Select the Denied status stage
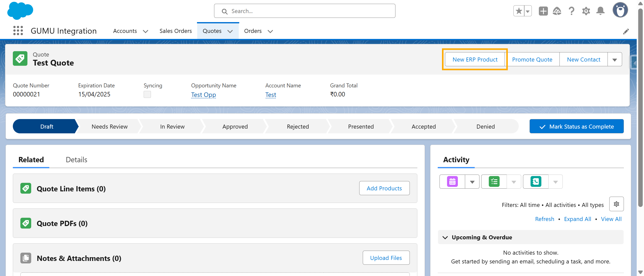Screen dimensions: 644x276 click(x=486, y=126)
